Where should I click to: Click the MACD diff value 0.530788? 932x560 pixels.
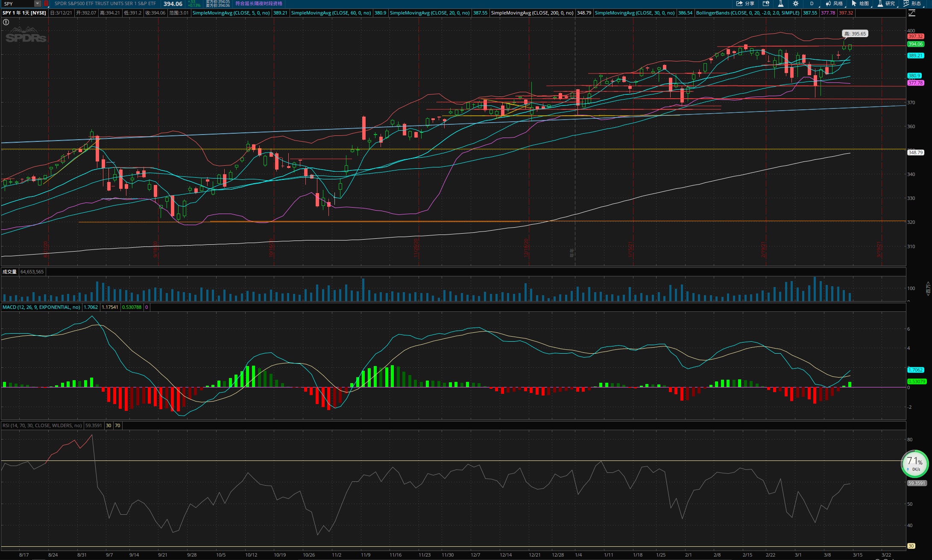[x=132, y=307]
